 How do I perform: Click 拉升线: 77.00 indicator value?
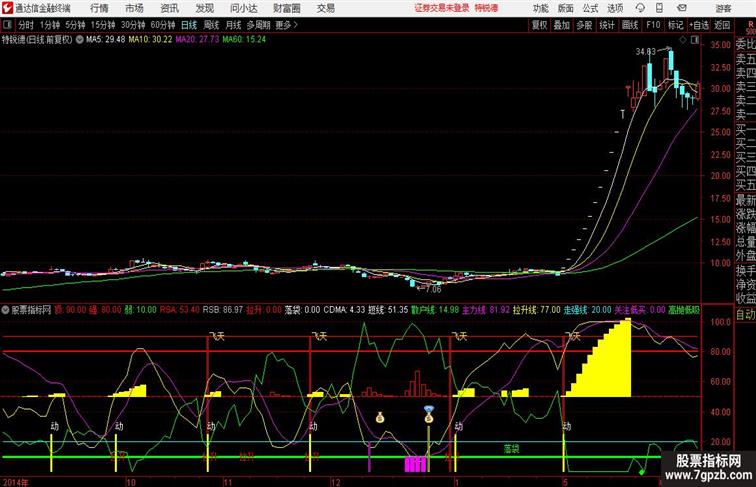[x=536, y=310]
